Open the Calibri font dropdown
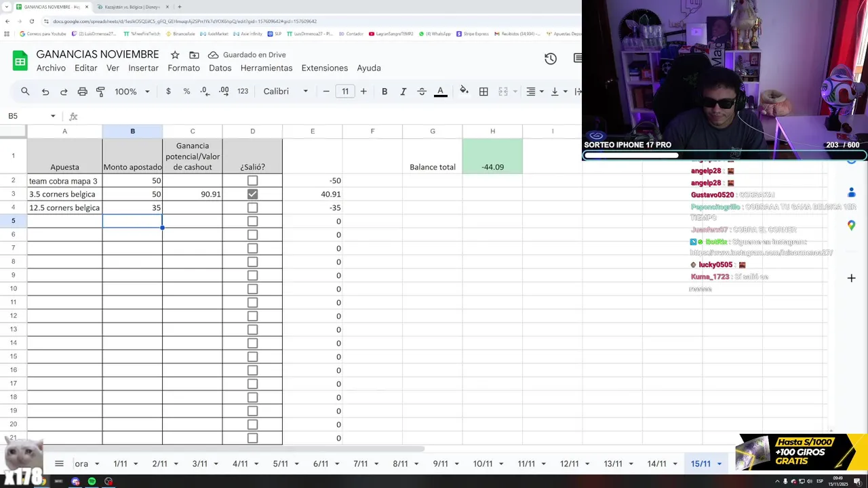Screen dimensions: 868x488 pos(285,91)
